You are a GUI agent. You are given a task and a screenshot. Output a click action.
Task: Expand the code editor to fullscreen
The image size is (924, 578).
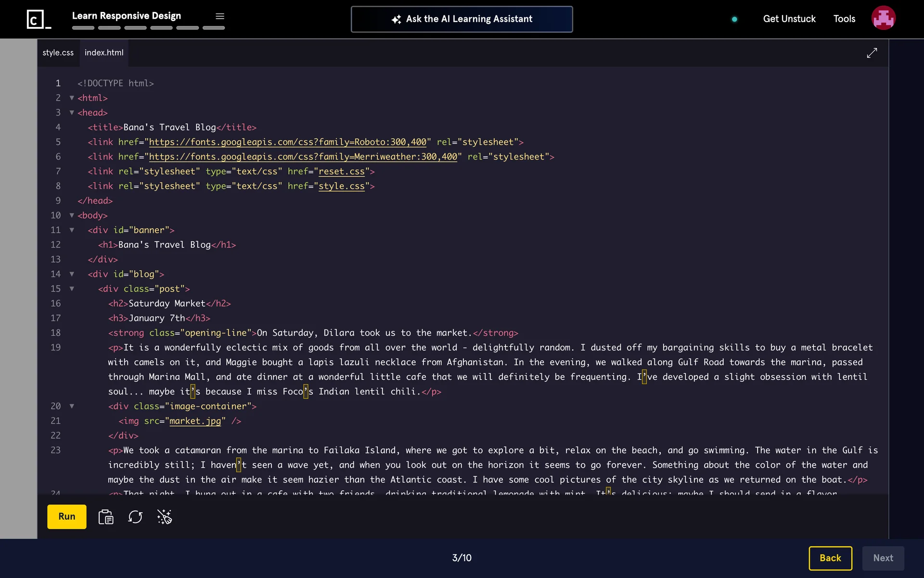872,53
